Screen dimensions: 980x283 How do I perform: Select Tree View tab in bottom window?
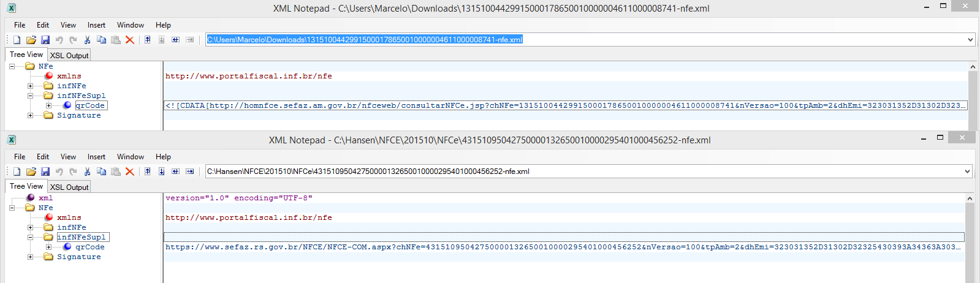[26, 186]
